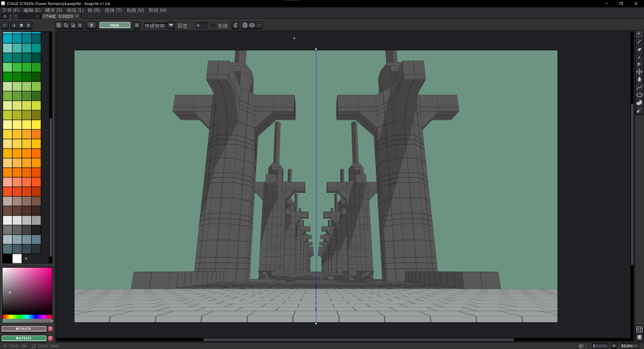
Task: Choose Add to selection mode icon
Action: tap(66, 25)
